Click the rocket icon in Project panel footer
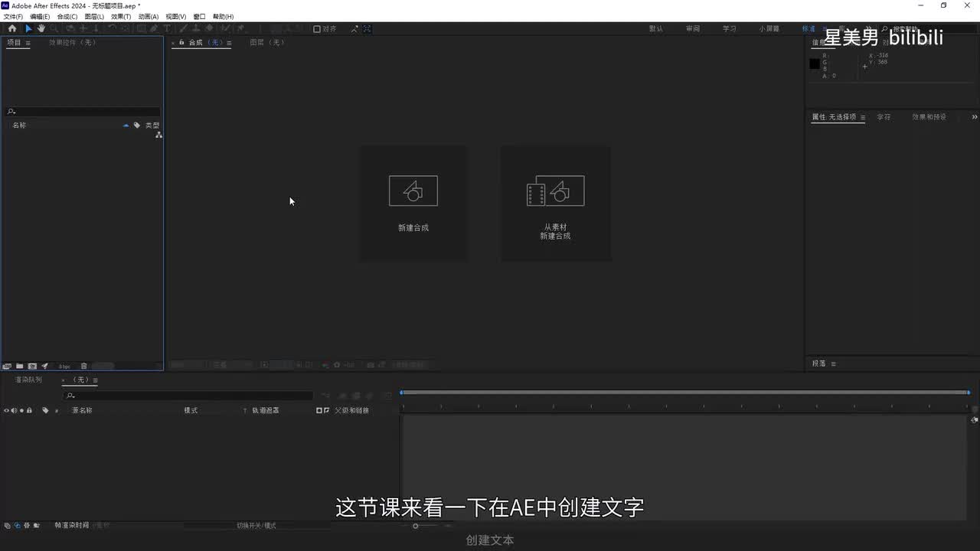980x551 pixels. pyautogui.click(x=45, y=366)
